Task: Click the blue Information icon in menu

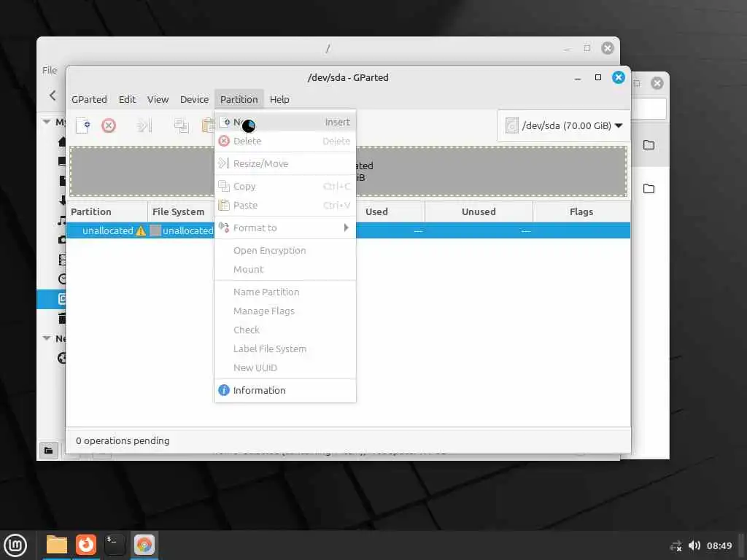Action: [223, 391]
